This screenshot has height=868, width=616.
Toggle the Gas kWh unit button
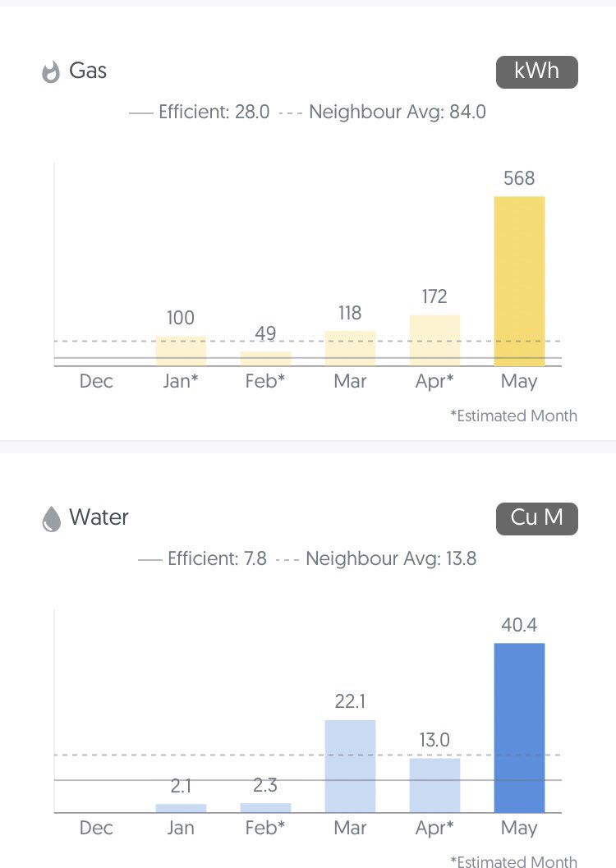[536, 71]
